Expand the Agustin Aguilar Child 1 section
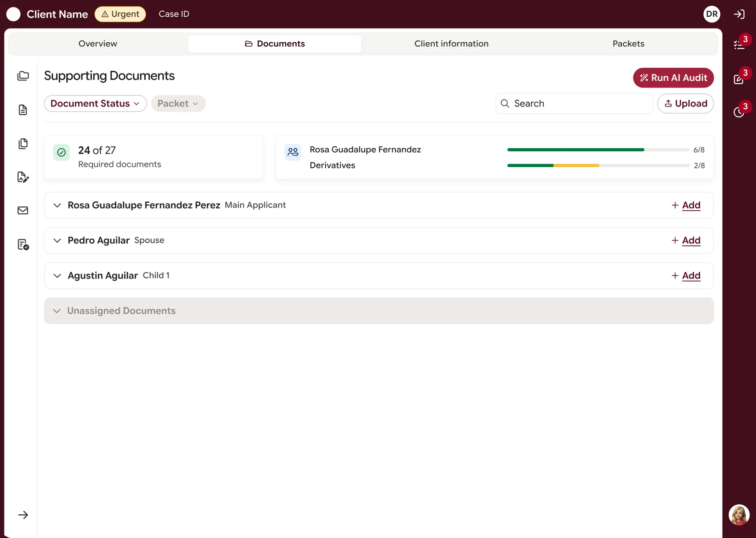Viewport: 756px width, 538px height. 57,275
